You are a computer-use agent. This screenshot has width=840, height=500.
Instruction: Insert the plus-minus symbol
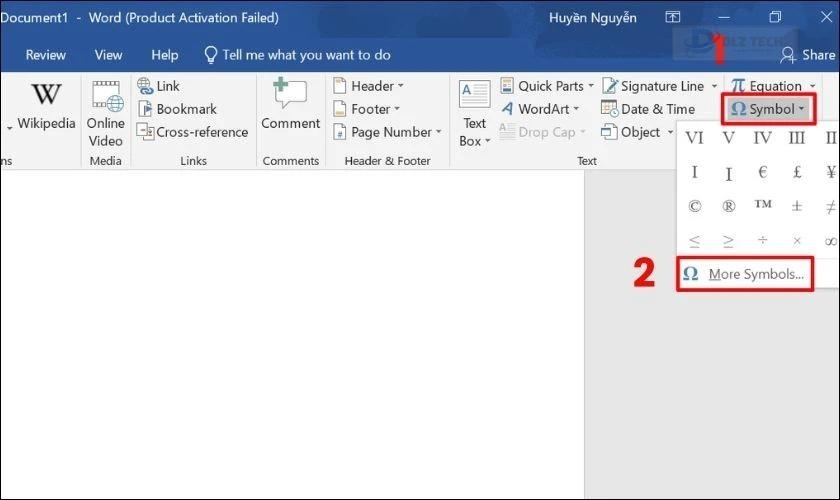pos(797,206)
